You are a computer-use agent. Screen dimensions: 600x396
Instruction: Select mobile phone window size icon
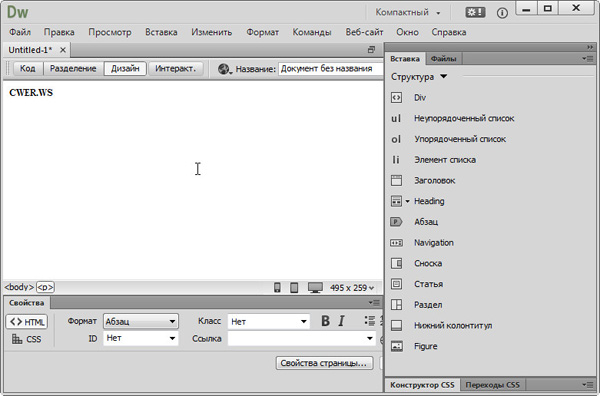pos(277,287)
